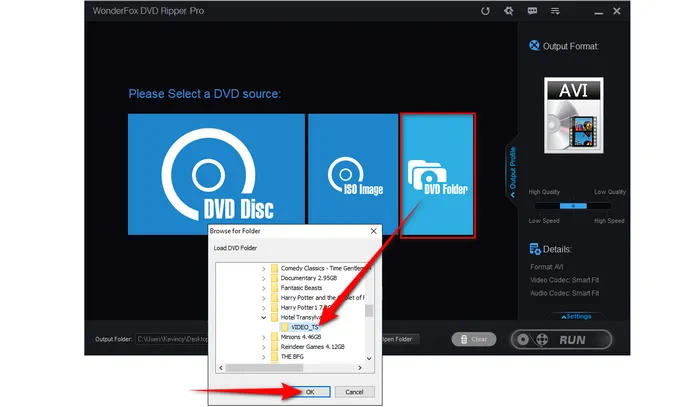Expand the Minions 4.46GB folder node

(x=264, y=339)
